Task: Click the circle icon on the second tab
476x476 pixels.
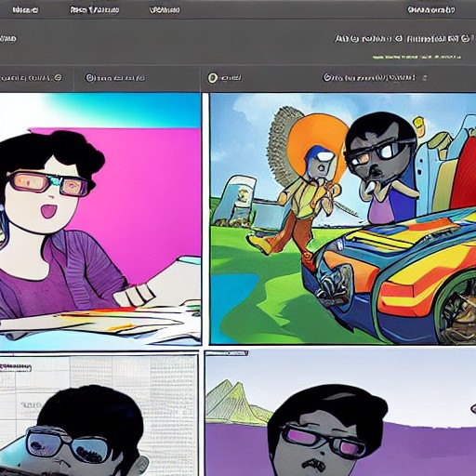Action: pos(89,77)
